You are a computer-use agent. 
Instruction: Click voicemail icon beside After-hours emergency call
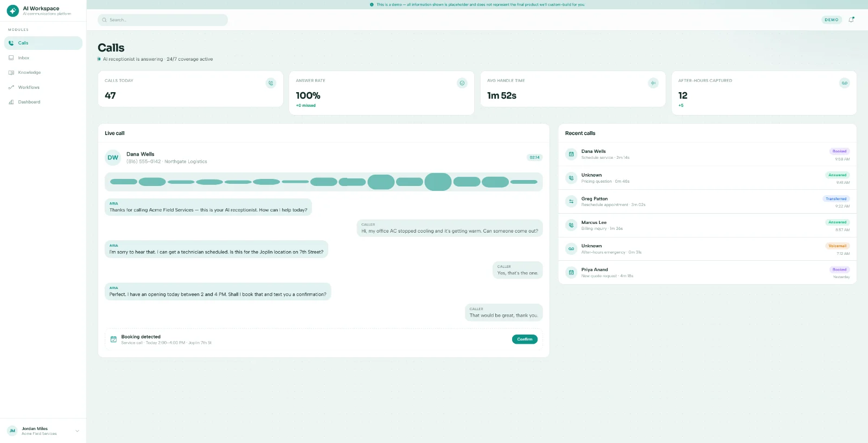(x=571, y=249)
